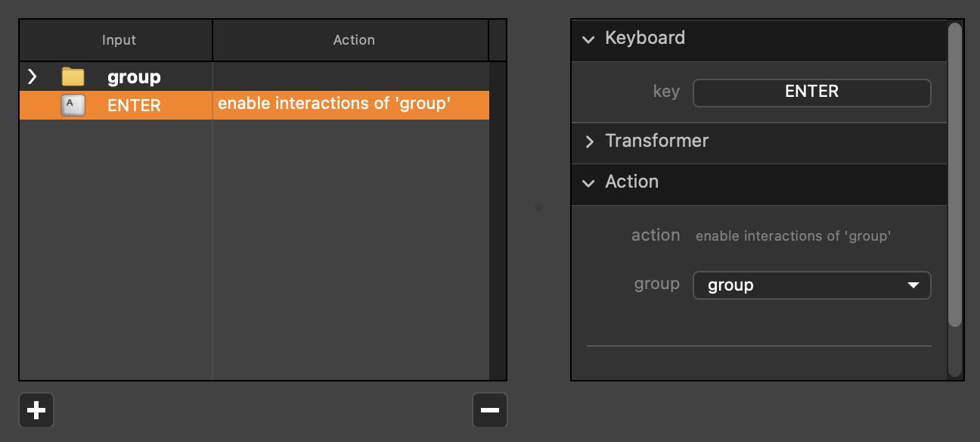Viewport: 980px width, 442px height.
Task: Click the Action column header
Action: point(353,40)
